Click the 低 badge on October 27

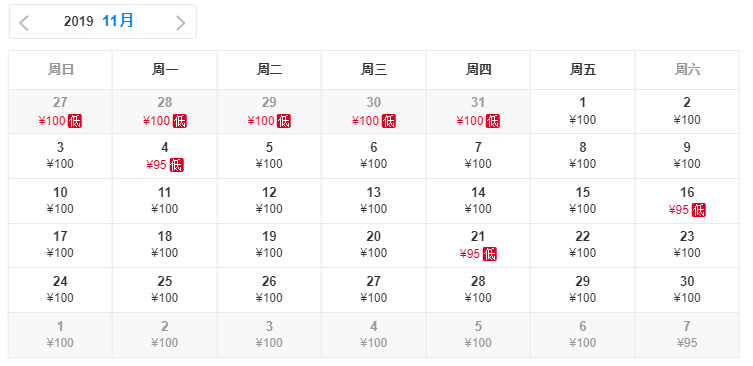click(x=75, y=121)
